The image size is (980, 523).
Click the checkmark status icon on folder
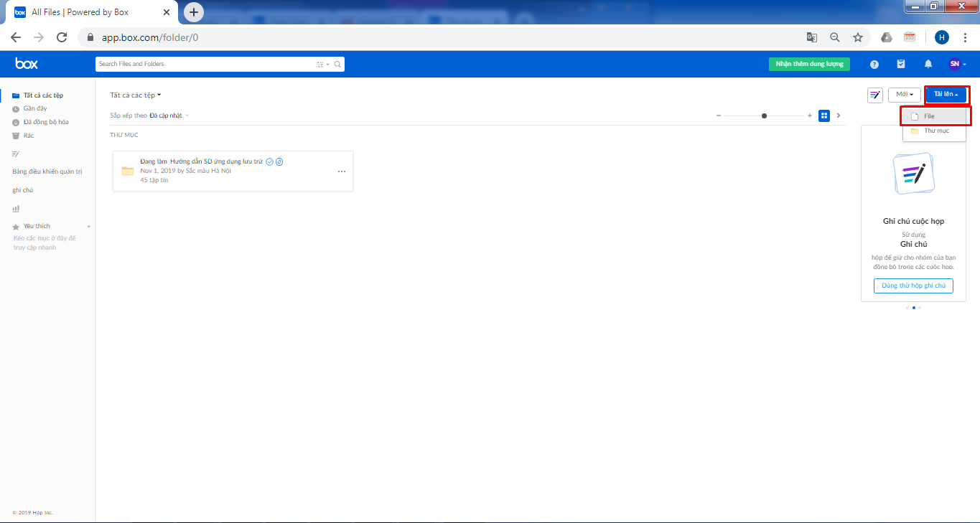click(269, 162)
